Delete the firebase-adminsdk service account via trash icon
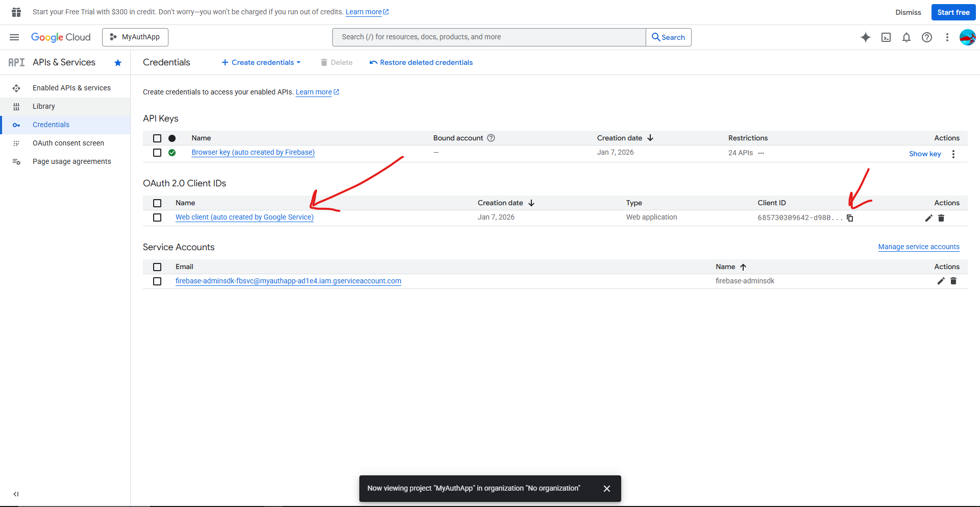The height and width of the screenshot is (507, 980). [953, 281]
